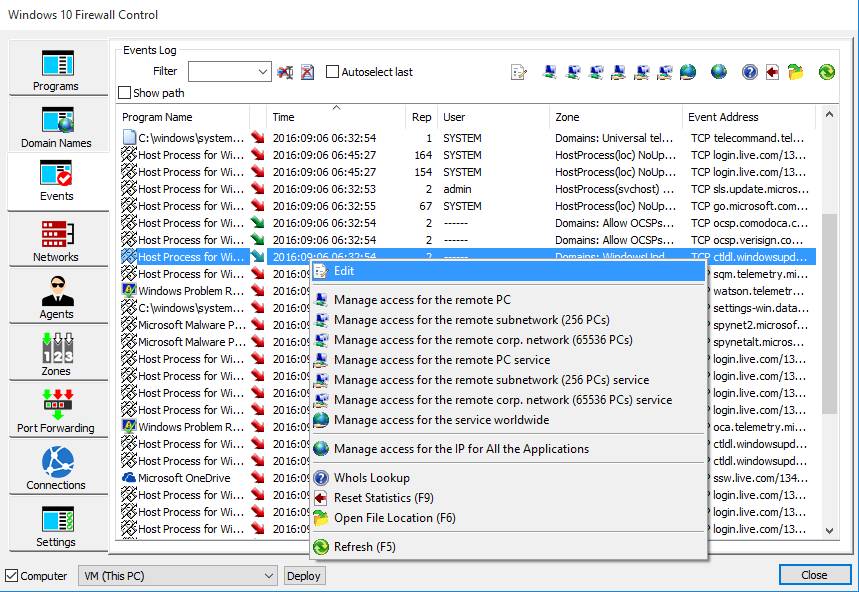Screen dimensions: 859x592
Task: Choose Open File Location (F6) menu item
Action: [x=508, y=518]
